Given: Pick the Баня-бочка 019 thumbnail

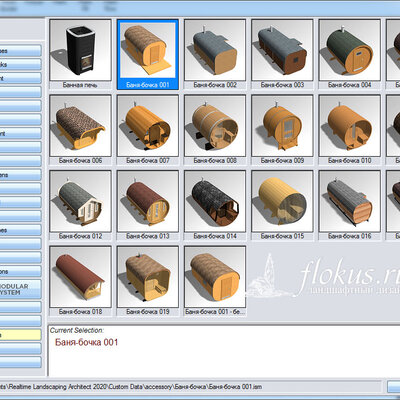Looking at the screenshot, I should [148, 281].
